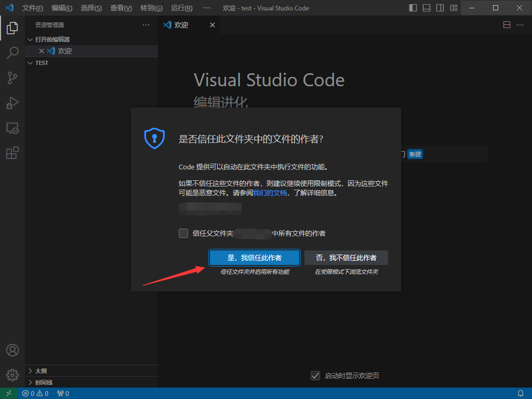Click the Accounts icon in activity bar

click(x=12, y=350)
